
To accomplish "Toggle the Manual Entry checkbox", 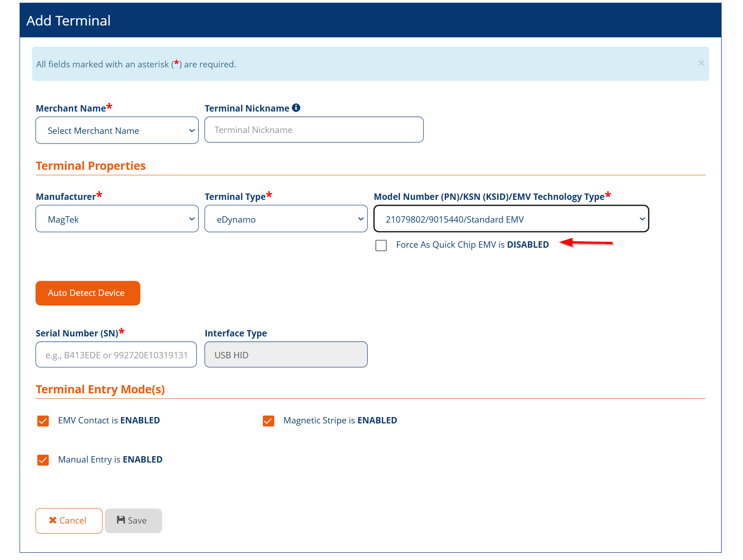I will (x=43, y=460).
